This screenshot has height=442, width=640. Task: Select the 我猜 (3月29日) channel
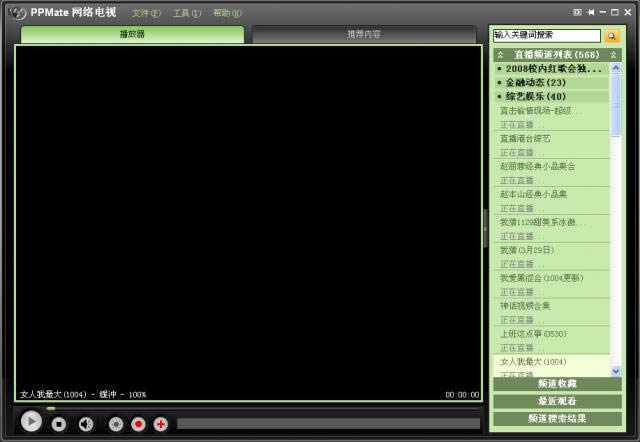pyautogui.click(x=552, y=257)
